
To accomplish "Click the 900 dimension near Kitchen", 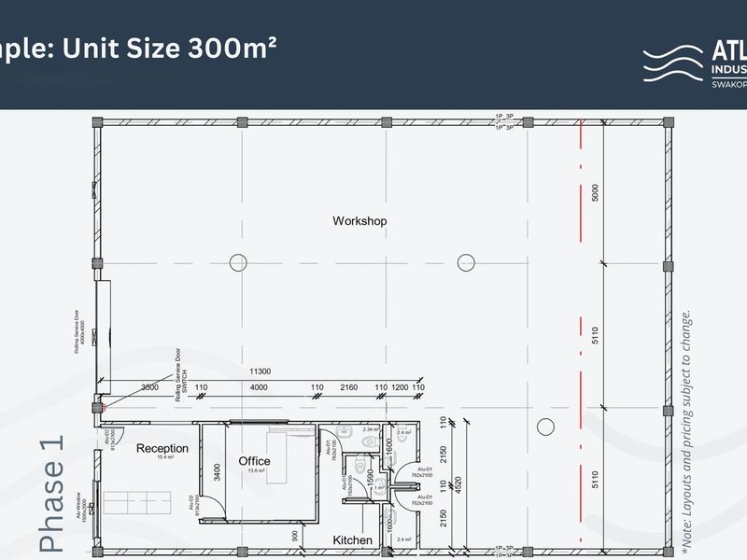I will pos(295,536).
